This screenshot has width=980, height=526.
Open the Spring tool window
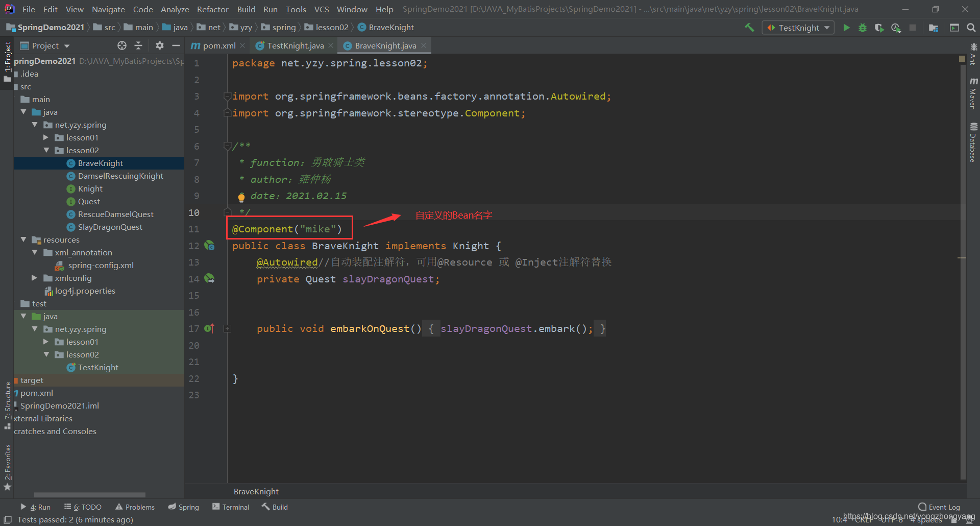pyautogui.click(x=184, y=507)
